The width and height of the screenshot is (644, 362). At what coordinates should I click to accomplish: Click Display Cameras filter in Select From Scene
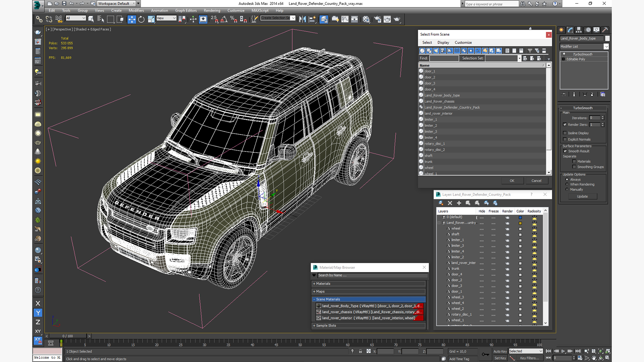(443, 51)
